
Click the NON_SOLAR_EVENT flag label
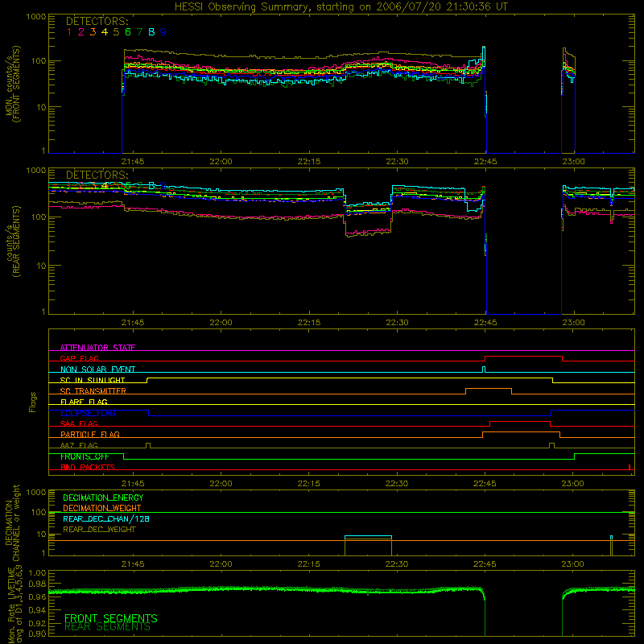click(97, 369)
